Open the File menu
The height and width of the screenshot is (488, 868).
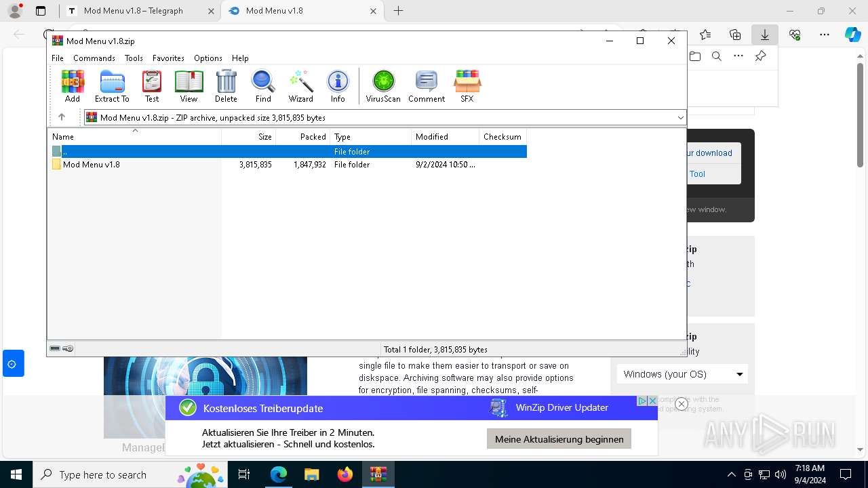coord(58,58)
